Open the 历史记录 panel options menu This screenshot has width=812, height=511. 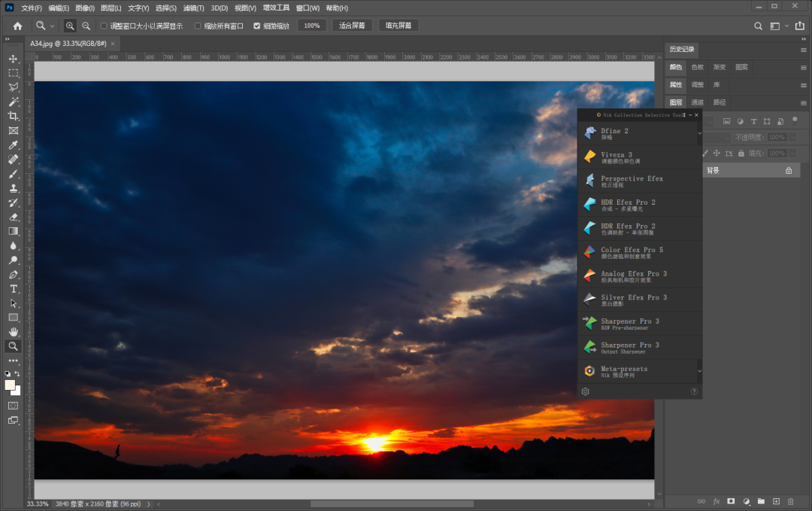(x=803, y=50)
